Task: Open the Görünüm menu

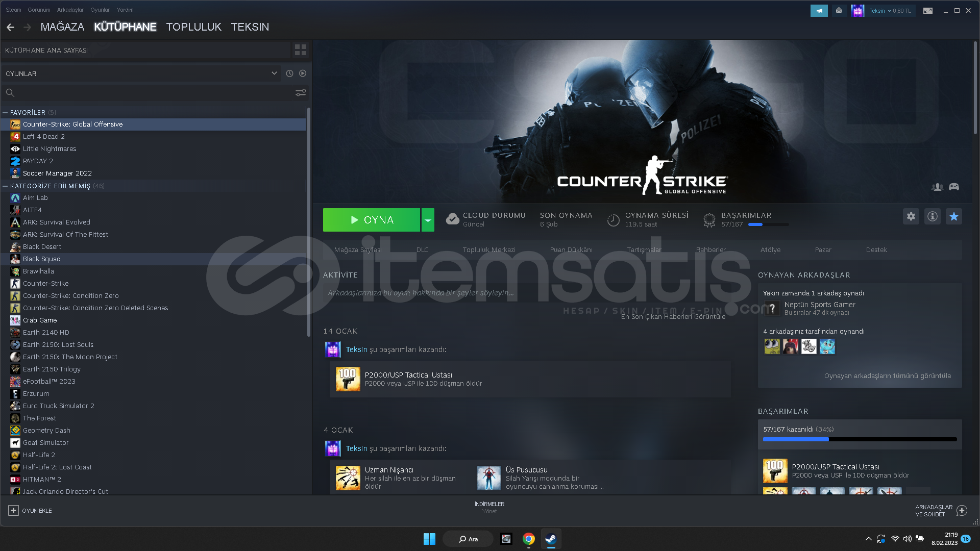Action: coord(39,10)
